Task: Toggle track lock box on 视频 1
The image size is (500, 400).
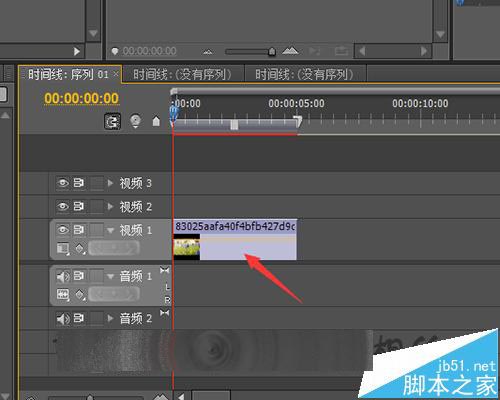Action: (x=97, y=230)
